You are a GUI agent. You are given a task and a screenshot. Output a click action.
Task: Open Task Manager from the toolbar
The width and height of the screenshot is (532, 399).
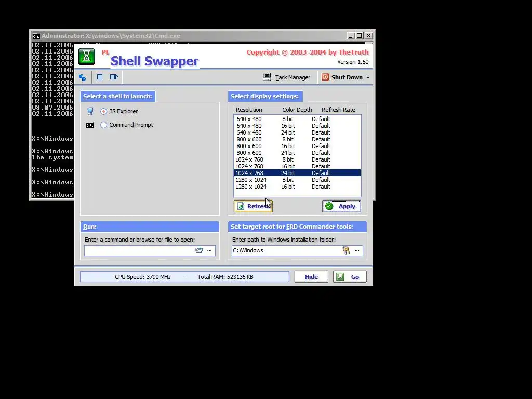click(287, 77)
